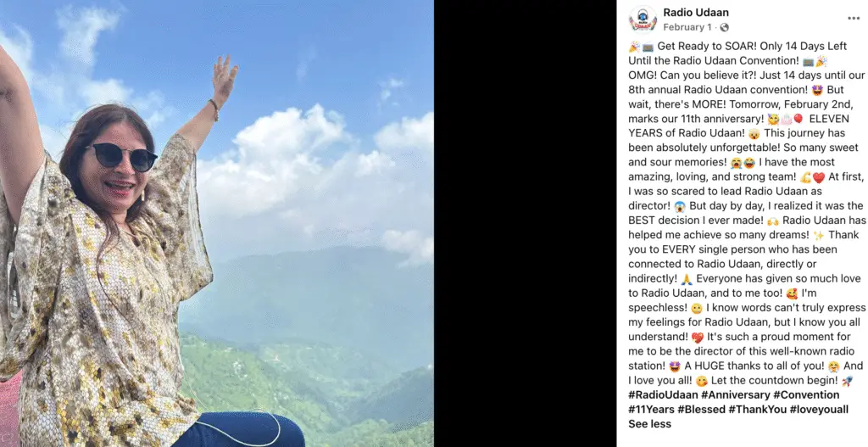The width and height of the screenshot is (868, 447).
Task: Open the Radio Udaan page name link
Action: (696, 12)
